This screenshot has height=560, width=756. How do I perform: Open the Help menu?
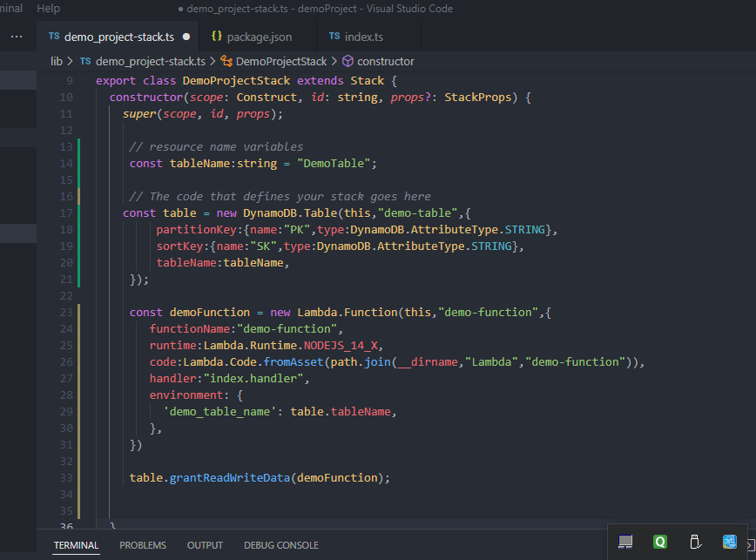tap(48, 9)
